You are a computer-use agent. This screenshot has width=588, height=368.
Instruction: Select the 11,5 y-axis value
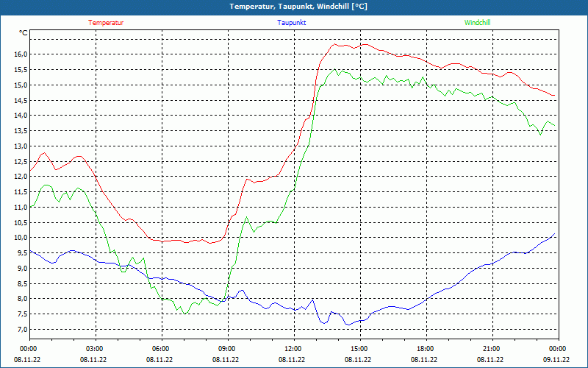click(21, 192)
